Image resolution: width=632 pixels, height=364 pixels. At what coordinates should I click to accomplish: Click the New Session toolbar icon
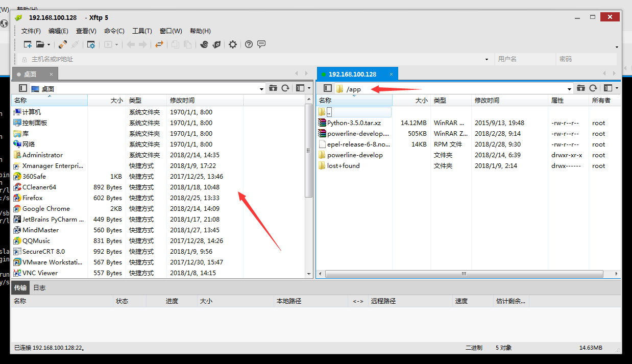point(28,44)
